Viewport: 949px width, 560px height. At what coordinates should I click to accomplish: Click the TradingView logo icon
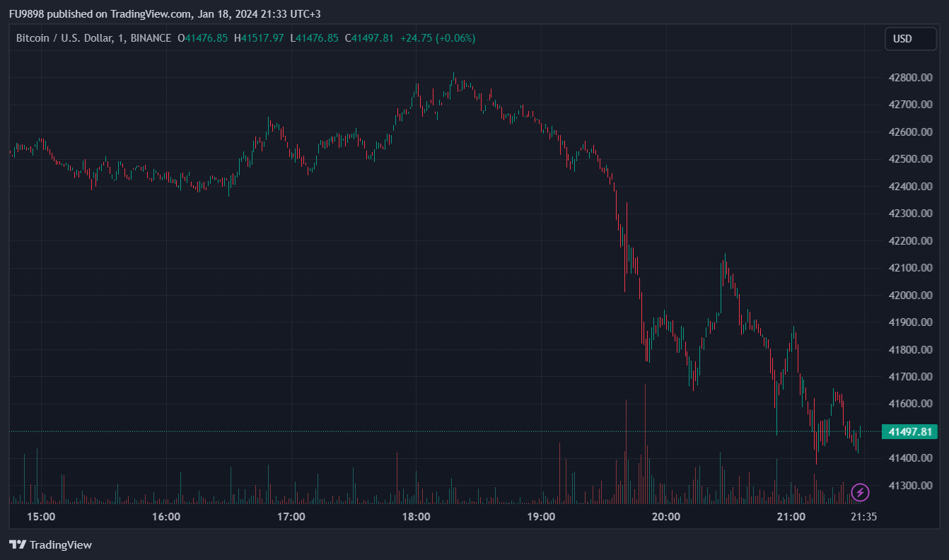(x=18, y=545)
